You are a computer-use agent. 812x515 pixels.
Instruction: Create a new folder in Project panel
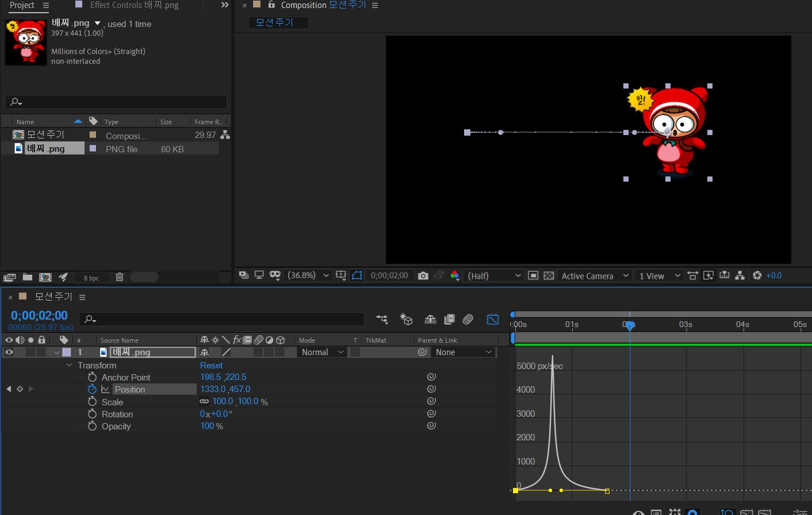[x=27, y=277]
